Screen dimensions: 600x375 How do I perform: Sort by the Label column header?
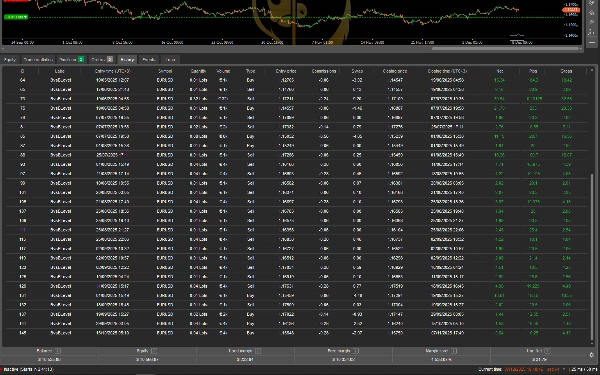point(60,71)
